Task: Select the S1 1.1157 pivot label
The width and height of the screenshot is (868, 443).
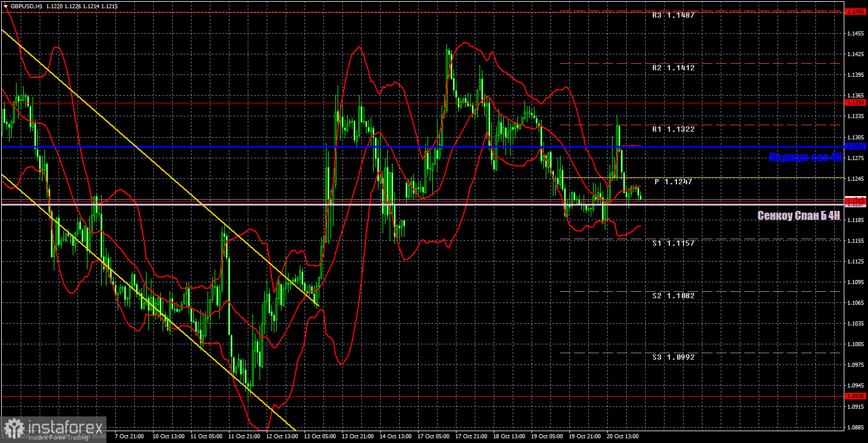Action: point(673,243)
